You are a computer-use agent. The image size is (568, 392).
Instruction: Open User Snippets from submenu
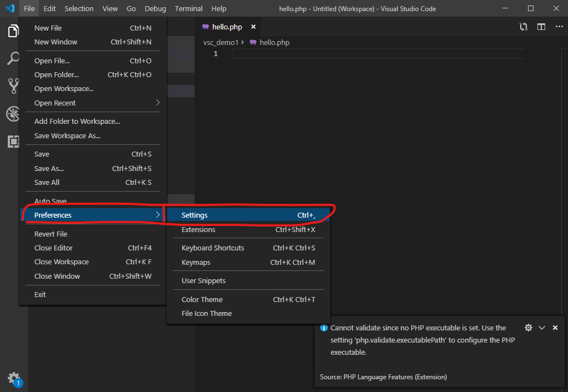[248, 280]
